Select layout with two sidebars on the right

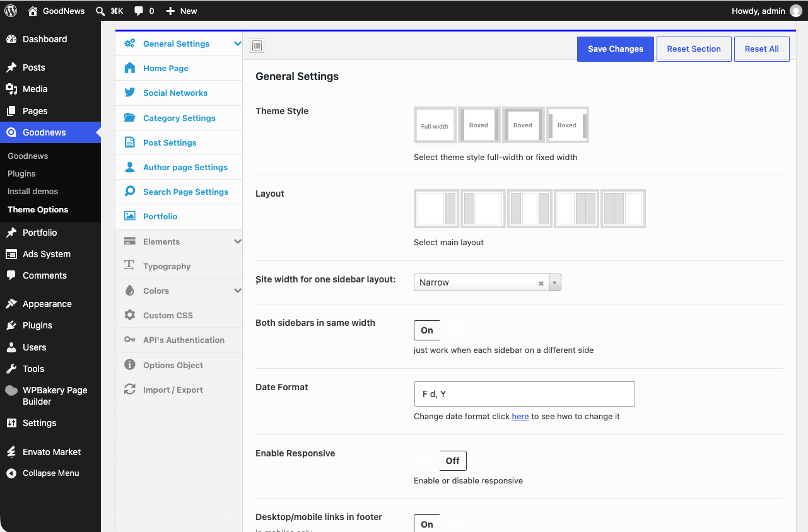click(x=577, y=209)
